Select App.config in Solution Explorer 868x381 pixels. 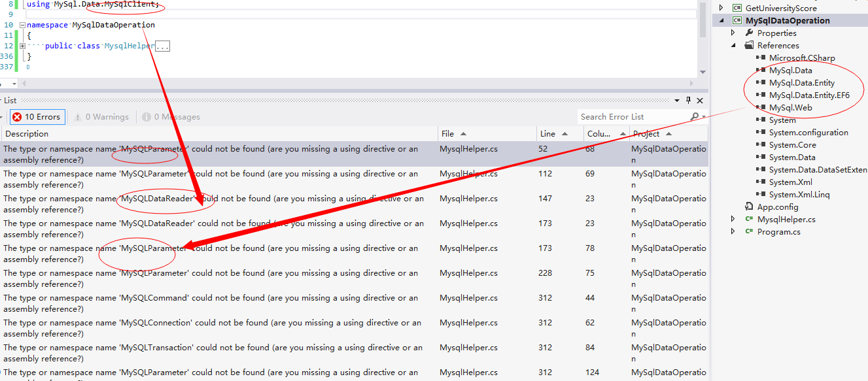pyautogui.click(x=778, y=207)
